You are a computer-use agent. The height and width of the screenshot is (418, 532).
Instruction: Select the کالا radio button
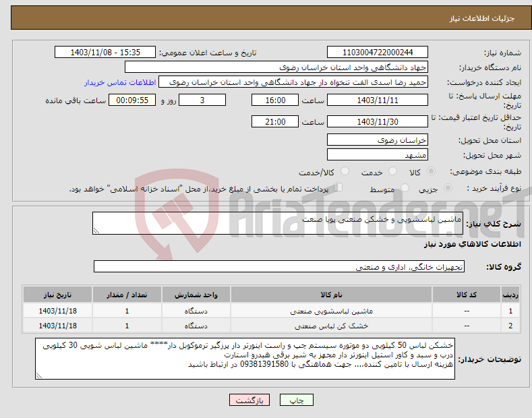point(432,171)
